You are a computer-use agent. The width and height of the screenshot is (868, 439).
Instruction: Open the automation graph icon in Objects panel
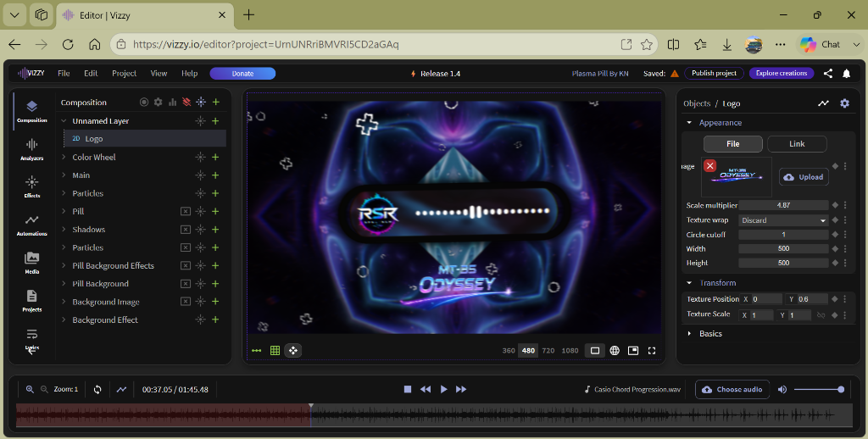click(824, 103)
